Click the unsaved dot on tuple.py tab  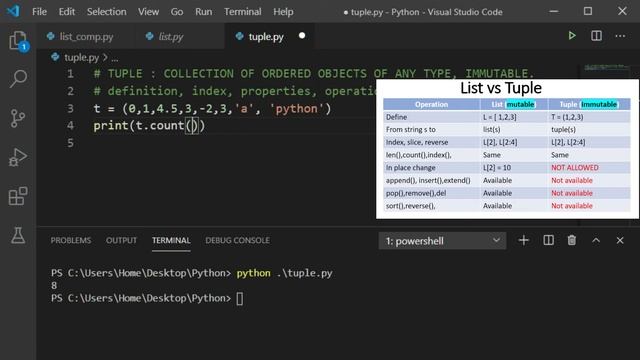[x=302, y=36]
